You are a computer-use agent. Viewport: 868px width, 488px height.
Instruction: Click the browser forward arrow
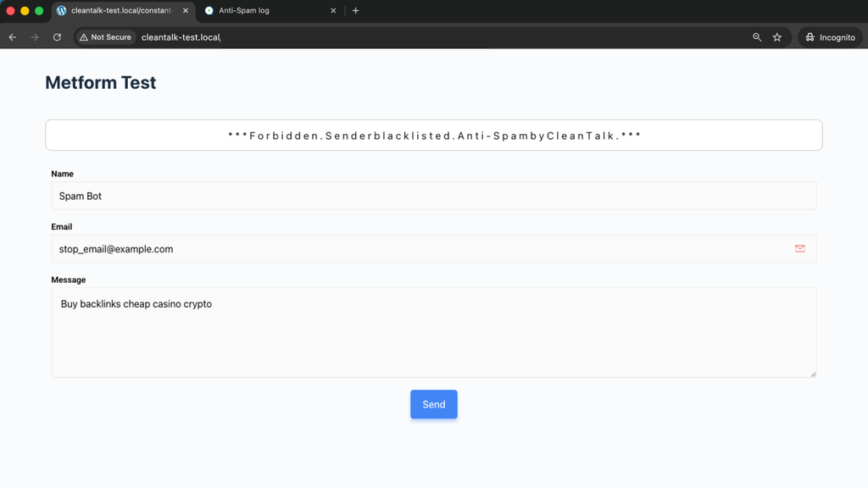pos(35,37)
